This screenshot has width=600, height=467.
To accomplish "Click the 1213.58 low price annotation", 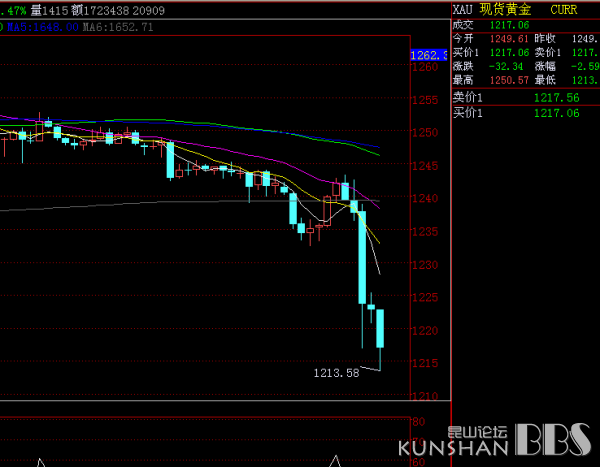I will click(336, 373).
